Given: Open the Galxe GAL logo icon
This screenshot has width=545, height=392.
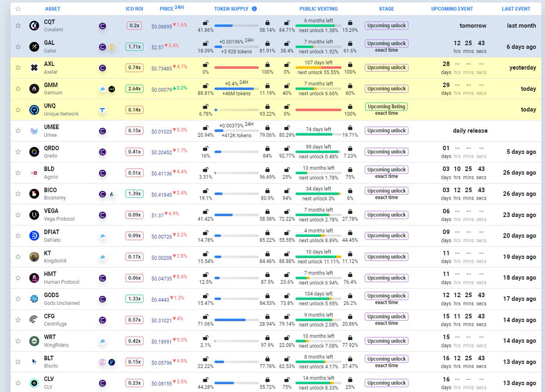Looking at the screenshot, I should (34, 47).
